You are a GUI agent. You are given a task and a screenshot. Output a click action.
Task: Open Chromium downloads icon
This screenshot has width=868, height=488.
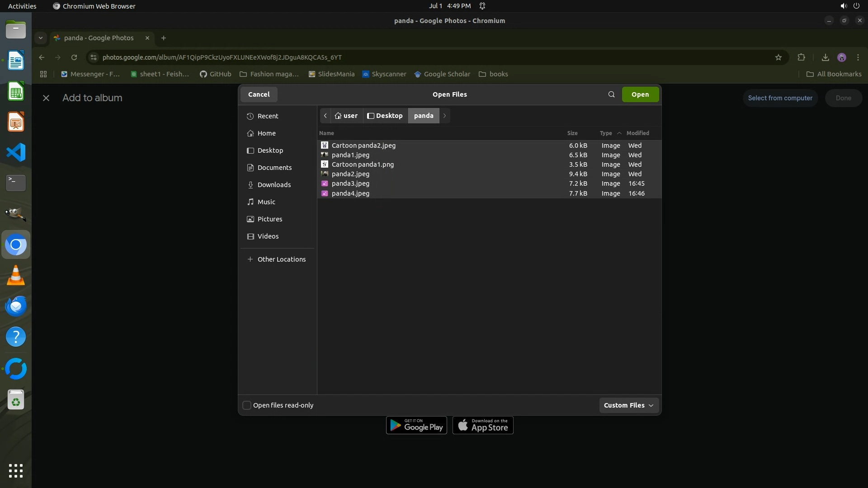pos(825,57)
